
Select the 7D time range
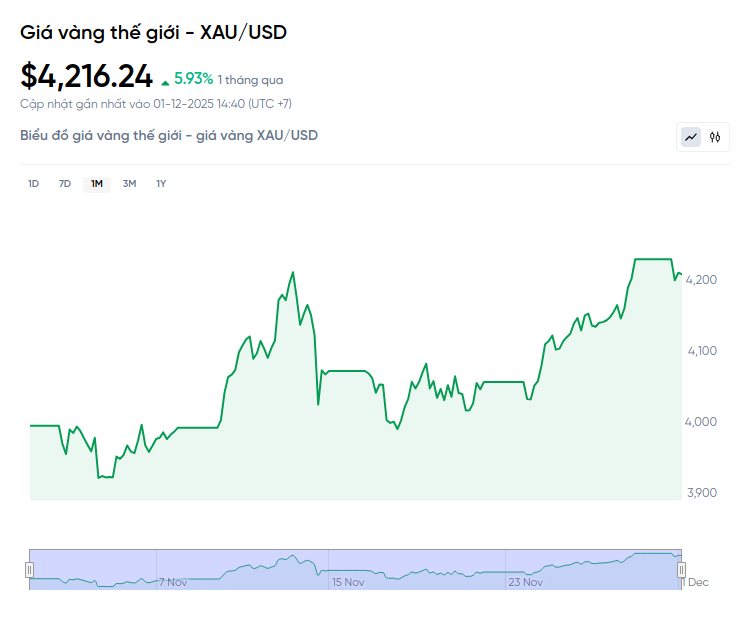pyautogui.click(x=65, y=184)
